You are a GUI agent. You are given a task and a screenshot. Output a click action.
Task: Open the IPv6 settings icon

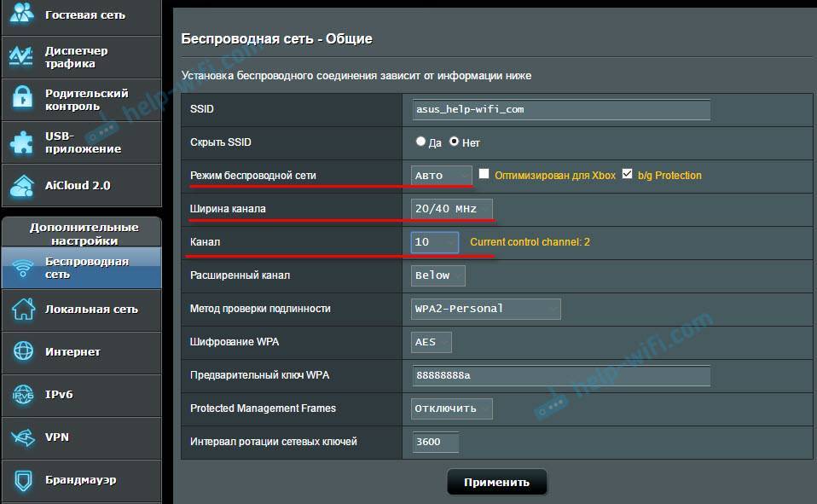coord(21,394)
